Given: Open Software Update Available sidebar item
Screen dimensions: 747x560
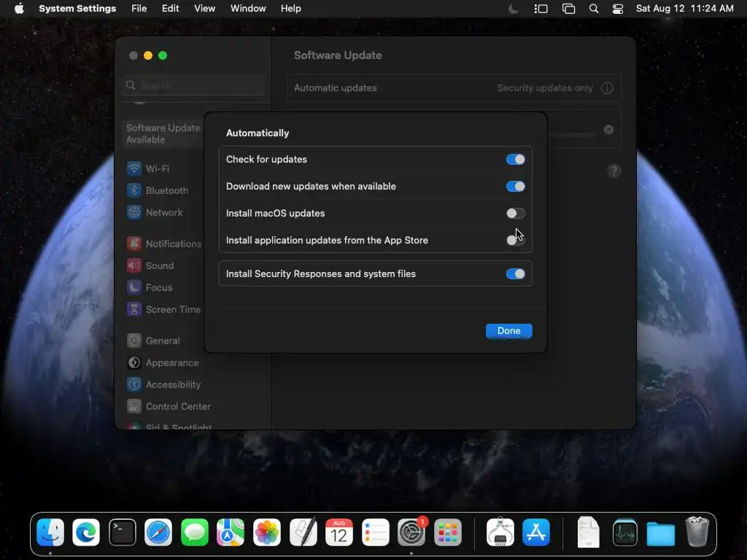Looking at the screenshot, I should click(163, 134).
